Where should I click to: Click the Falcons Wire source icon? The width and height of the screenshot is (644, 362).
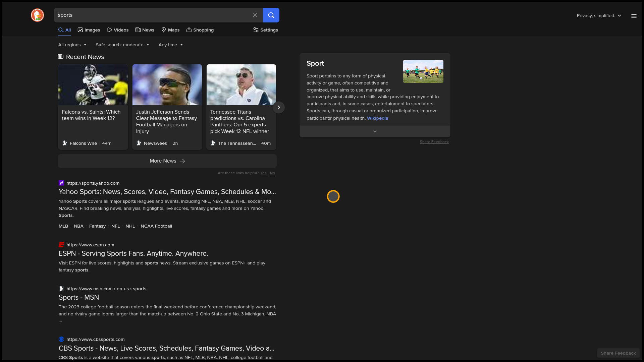point(65,143)
